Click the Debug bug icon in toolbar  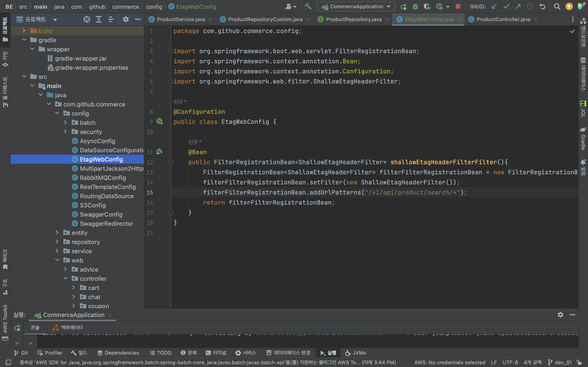click(x=415, y=7)
